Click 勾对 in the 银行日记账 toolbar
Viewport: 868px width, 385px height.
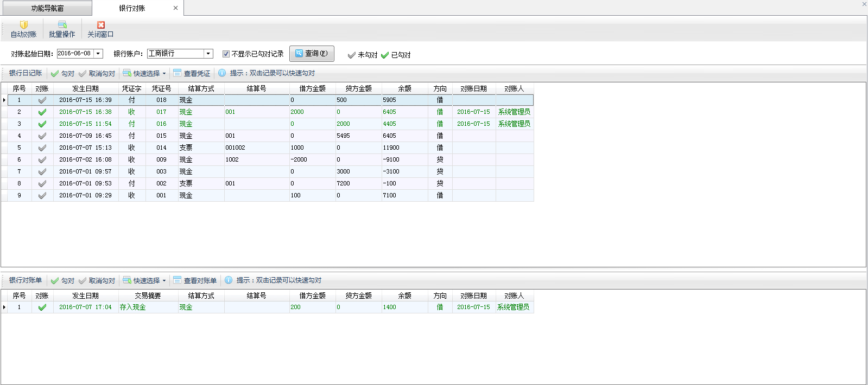(62, 73)
